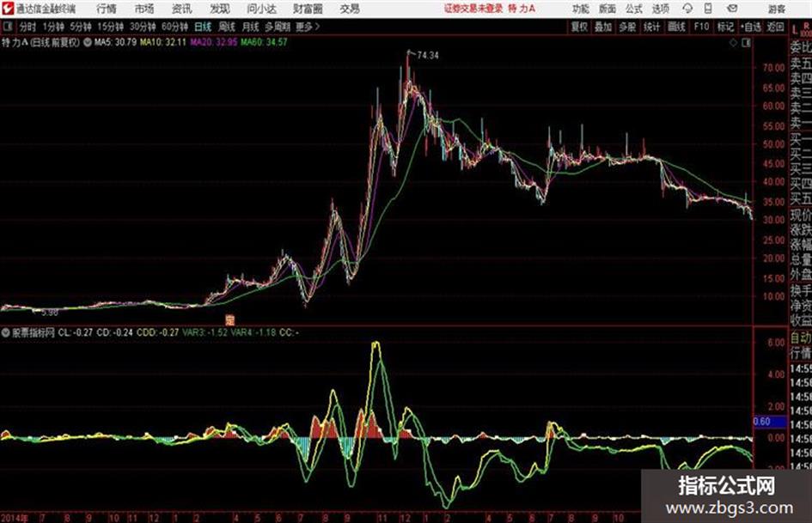This screenshot has width=812, height=523.
Task: Click the round icon before 股票指标网 indicator
Action: click(6, 332)
